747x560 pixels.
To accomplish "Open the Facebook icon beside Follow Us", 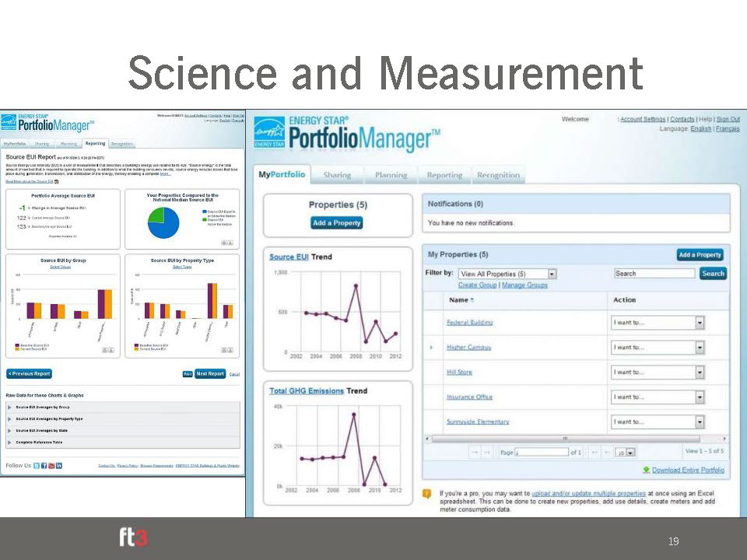I will (44, 466).
